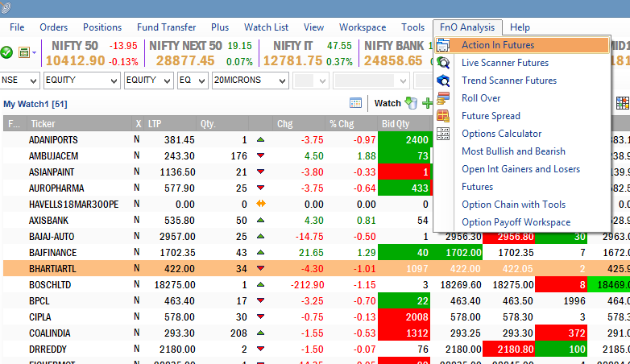The image size is (630, 364).
Task: Select Action In Futures menu entry
Action: [x=497, y=45]
